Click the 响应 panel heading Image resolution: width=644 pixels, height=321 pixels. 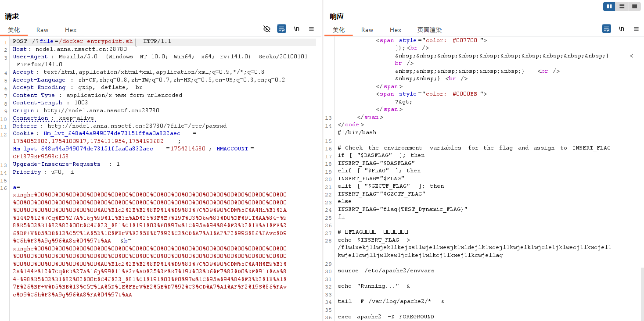[337, 16]
